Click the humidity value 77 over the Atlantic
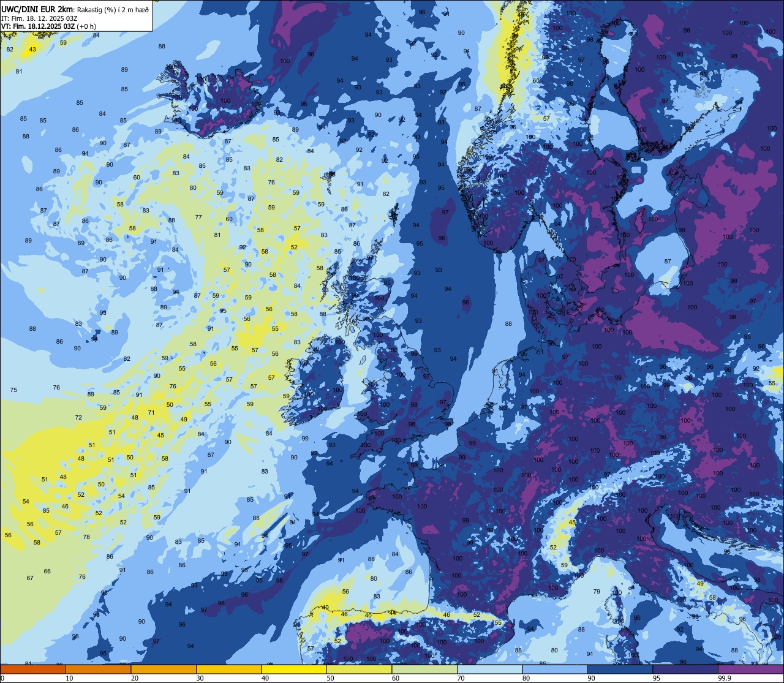The width and height of the screenshot is (784, 683). 198,217
